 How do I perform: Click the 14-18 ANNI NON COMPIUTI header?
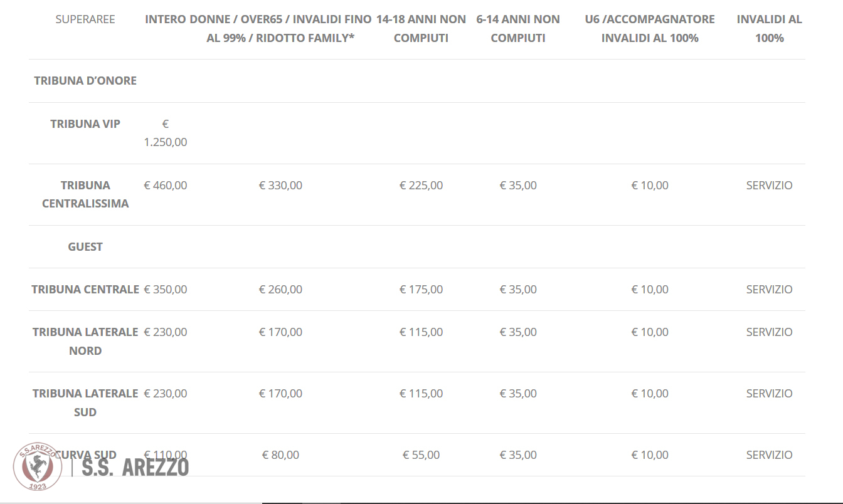tap(421, 29)
